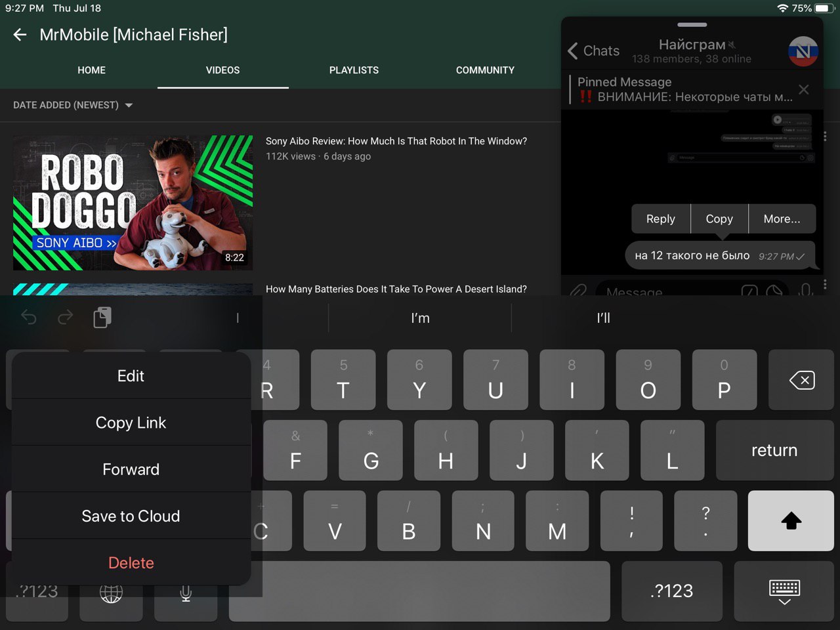Viewport: 840px width, 630px height.
Task: Tap the Y key
Action: coord(419,380)
